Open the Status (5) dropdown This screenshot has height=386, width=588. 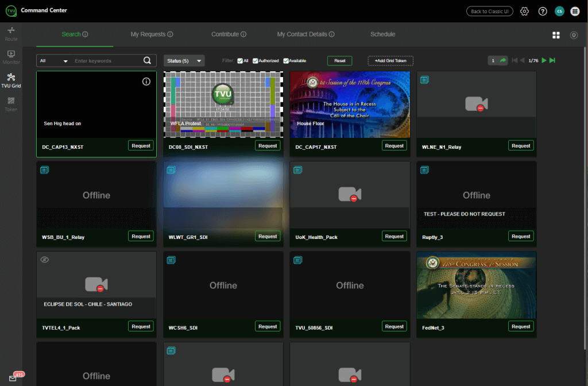tap(184, 61)
